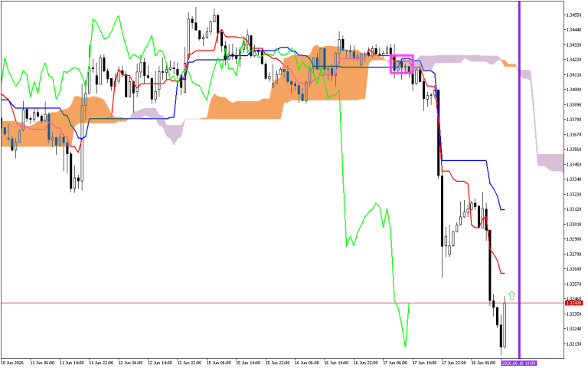Click the 1.32130 price axis label
This screenshot has height=368, width=588.
[x=574, y=343]
